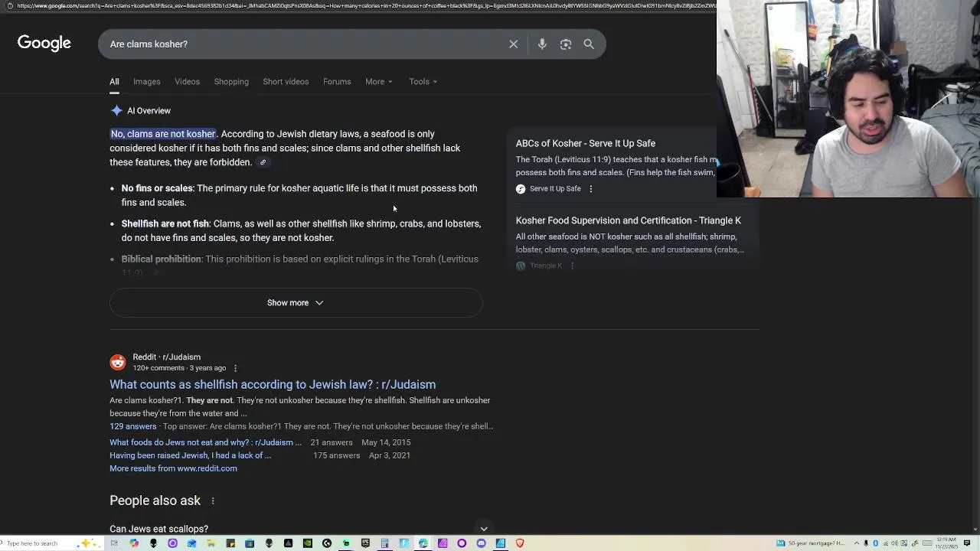This screenshot has width=980, height=551.
Task: Open ABCs of Kosher source card
Action: 586,144
